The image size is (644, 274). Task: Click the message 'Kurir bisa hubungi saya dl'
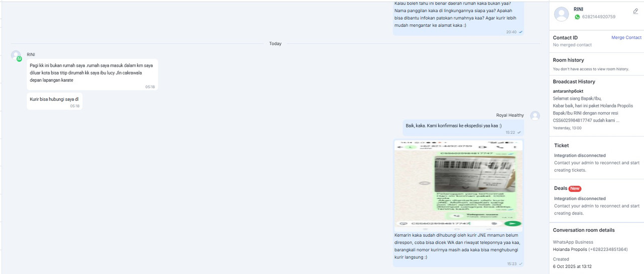pyautogui.click(x=54, y=101)
